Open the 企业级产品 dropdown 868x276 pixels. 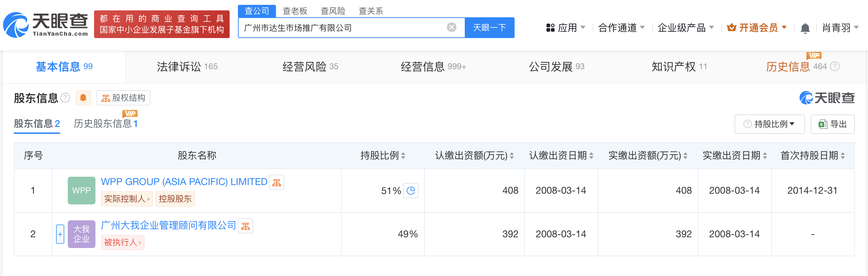[686, 28]
